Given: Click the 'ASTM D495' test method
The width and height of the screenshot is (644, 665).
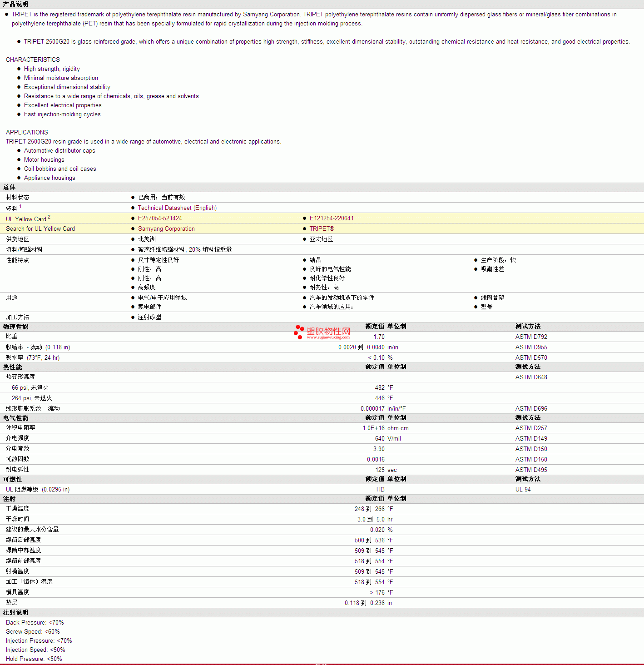Looking at the screenshot, I should 531,470.
